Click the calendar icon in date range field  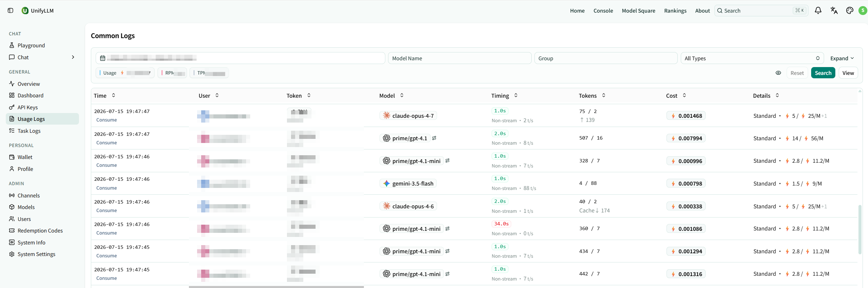point(102,58)
